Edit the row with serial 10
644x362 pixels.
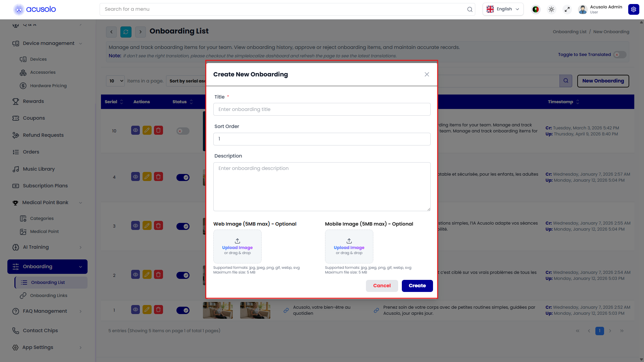coord(147,130)
